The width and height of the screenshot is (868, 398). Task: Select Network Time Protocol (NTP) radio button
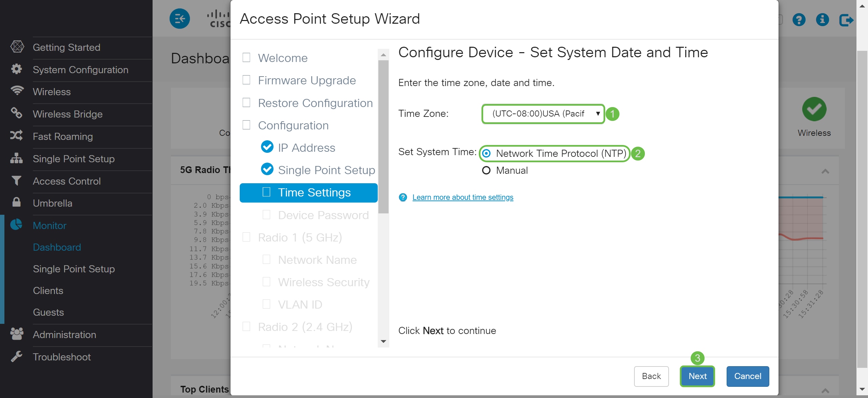(x=486, y=153)
